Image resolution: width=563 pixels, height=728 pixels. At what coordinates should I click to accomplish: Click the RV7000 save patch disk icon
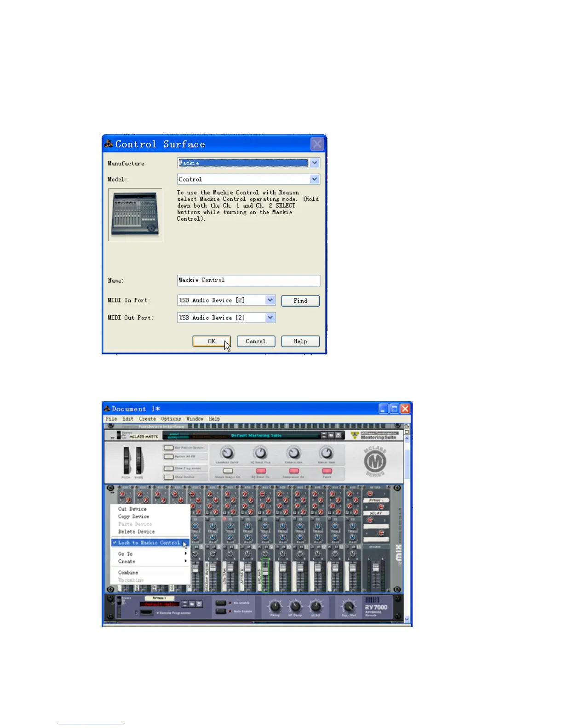coord(200,604)
